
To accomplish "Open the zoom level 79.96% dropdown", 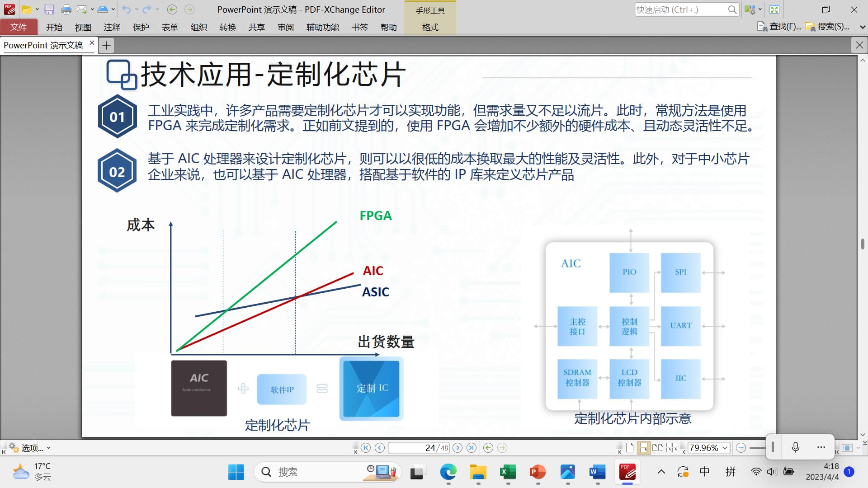I will point(725,448).
